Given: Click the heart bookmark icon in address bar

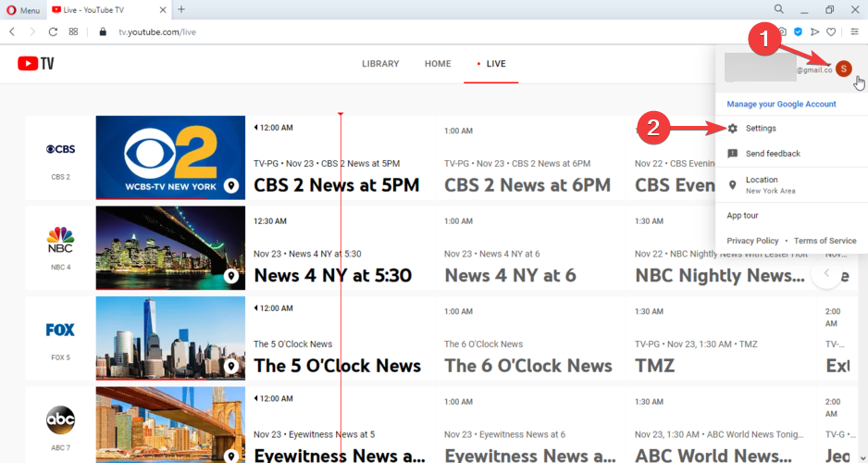Looking at the screenshot, I should (831, 31).
